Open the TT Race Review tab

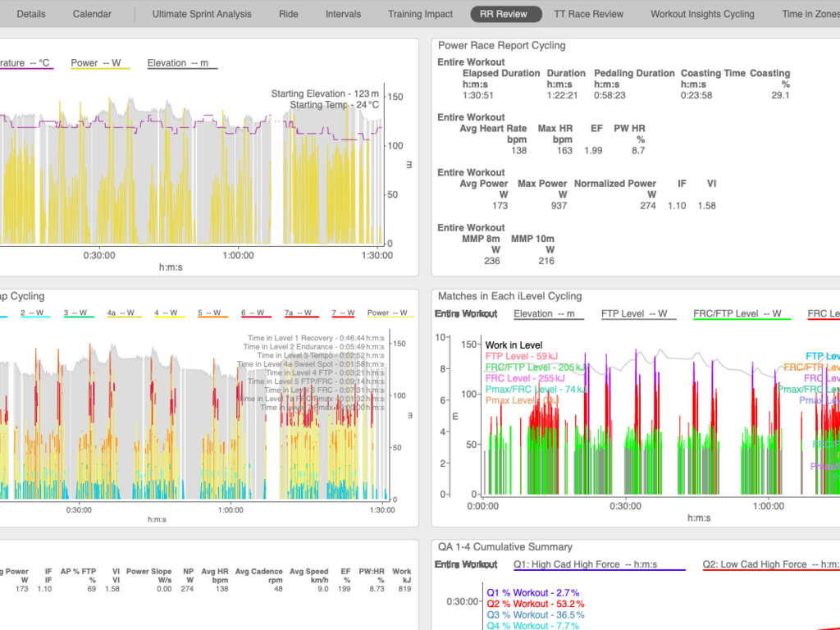[x=588, y=14]
